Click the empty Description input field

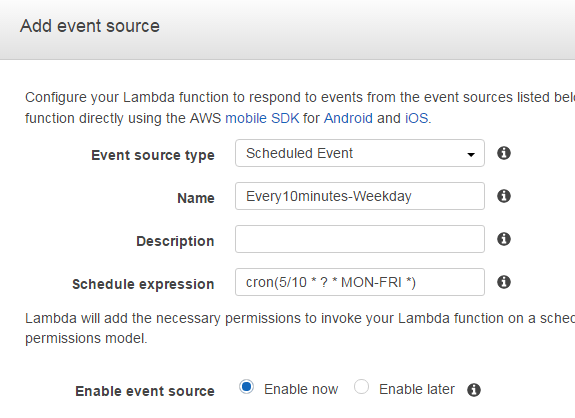tap(360, 239)
